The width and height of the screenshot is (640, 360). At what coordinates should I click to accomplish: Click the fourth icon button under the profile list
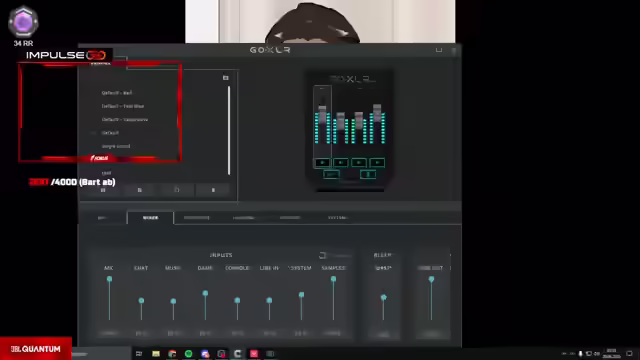coord(213,190)
